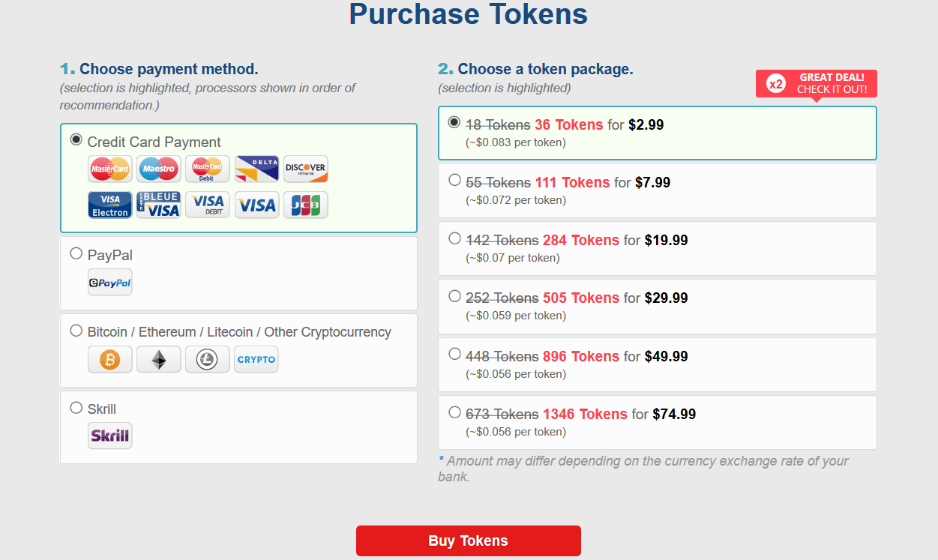Click the Discover card icon

[x=305, y=169]
